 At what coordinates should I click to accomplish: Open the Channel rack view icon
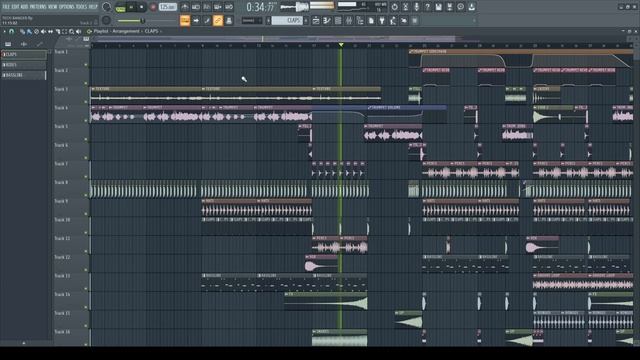coord(338,20)
